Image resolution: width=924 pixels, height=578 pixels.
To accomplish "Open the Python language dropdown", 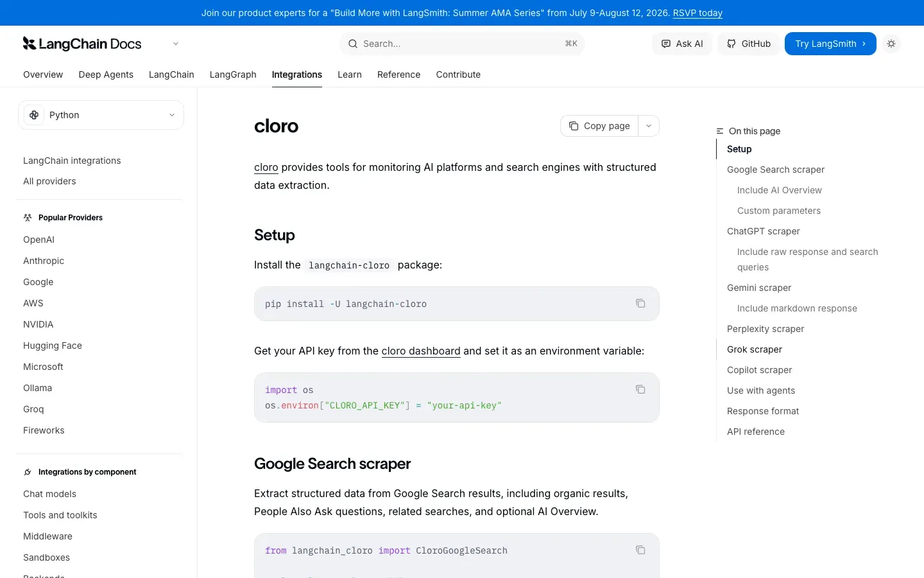I will point(101,115).
